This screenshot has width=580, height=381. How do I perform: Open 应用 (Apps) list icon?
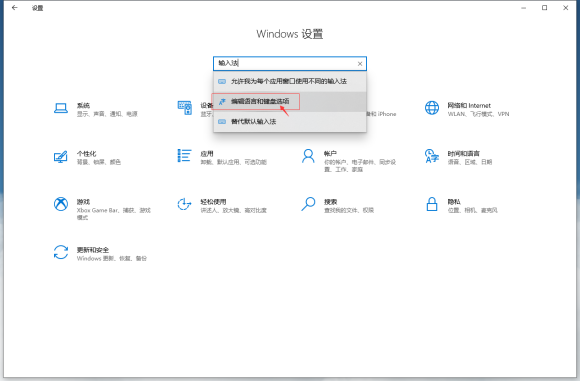tap(184, 156)
